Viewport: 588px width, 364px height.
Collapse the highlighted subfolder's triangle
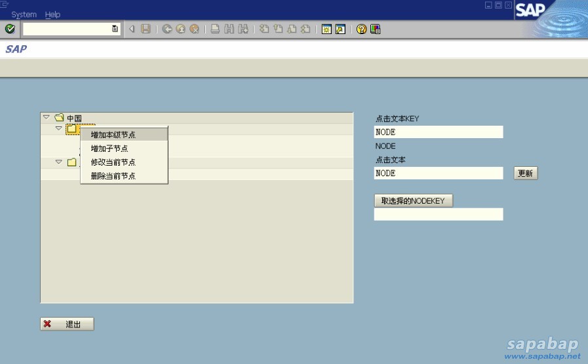tap(59, 128)
